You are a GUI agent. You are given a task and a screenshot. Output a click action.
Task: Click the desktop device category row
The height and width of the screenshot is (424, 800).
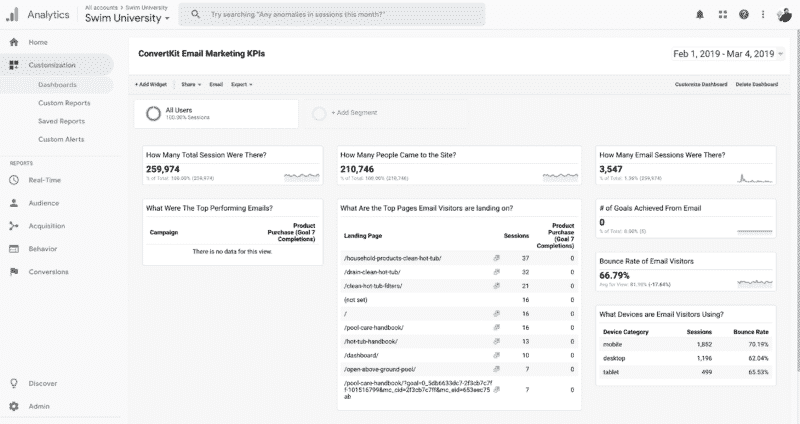686,358
